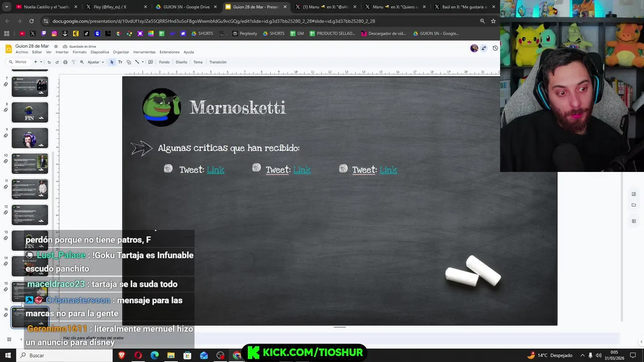This screenshot has width=644, height=362.
Task: Open the TikTok bookmark icon
Action: coord(87,34)
